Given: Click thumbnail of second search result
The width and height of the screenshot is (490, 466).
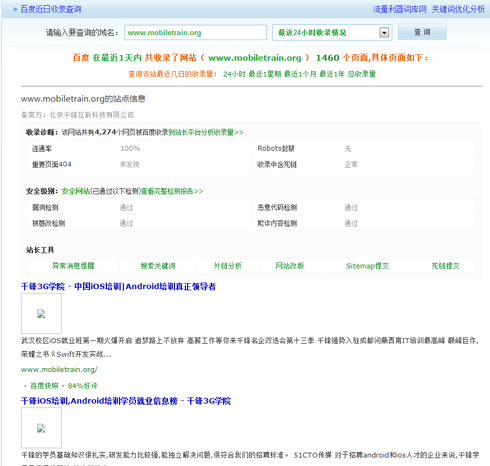Looking at the screenshot, I should [x=41, y=428].
